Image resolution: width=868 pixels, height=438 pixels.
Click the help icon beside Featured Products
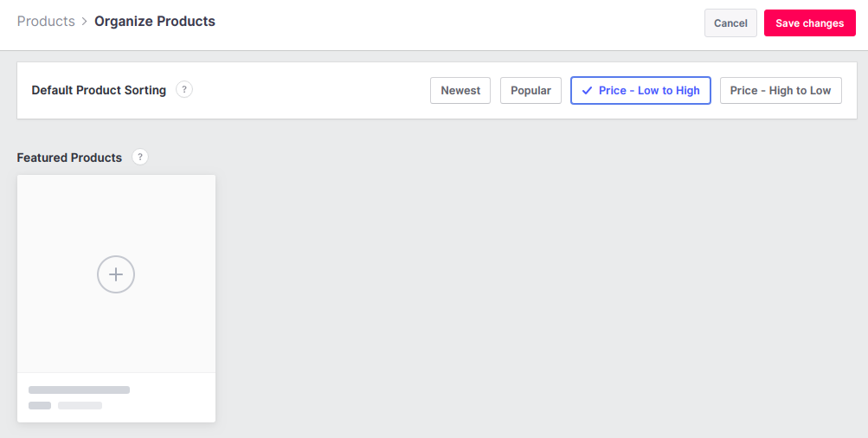140,157
